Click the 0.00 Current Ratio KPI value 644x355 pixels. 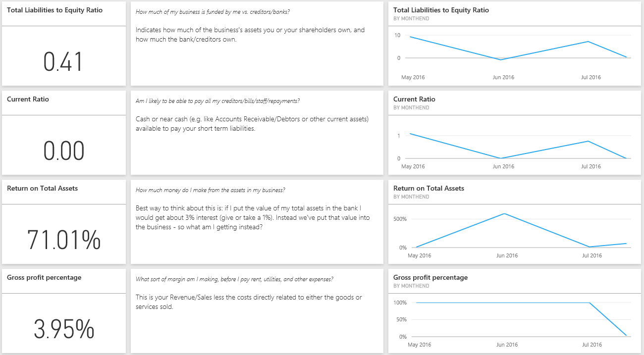[64, 151]
